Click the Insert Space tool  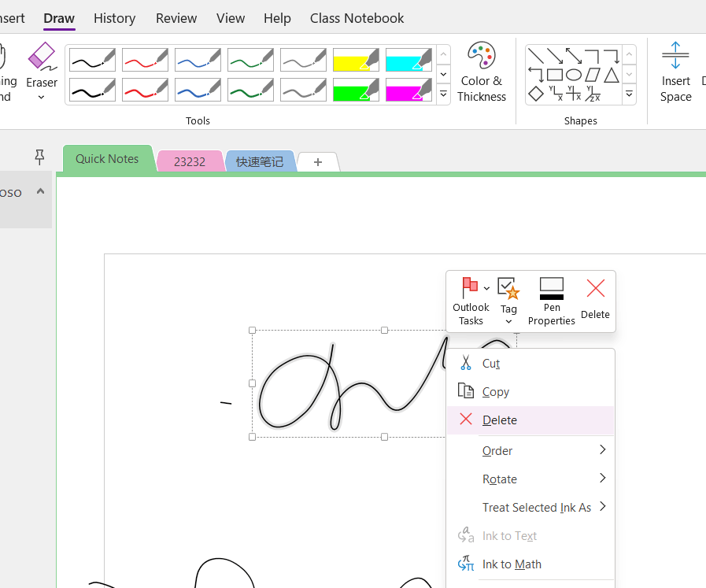click(675, 72)
